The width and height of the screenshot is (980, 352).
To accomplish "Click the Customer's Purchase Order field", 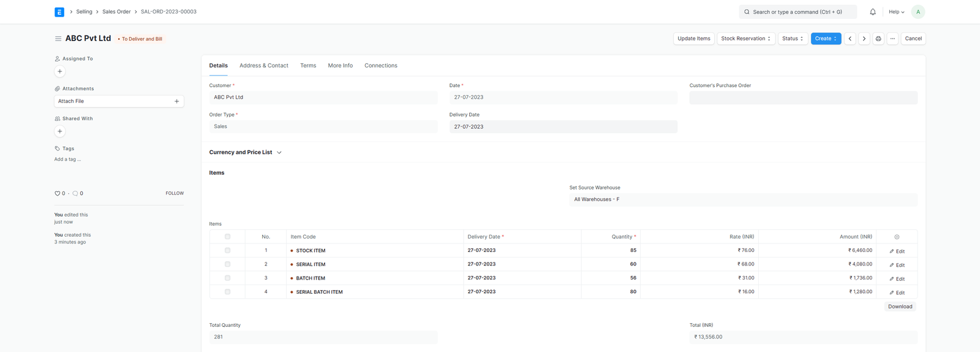I will [x=803, y=98].
